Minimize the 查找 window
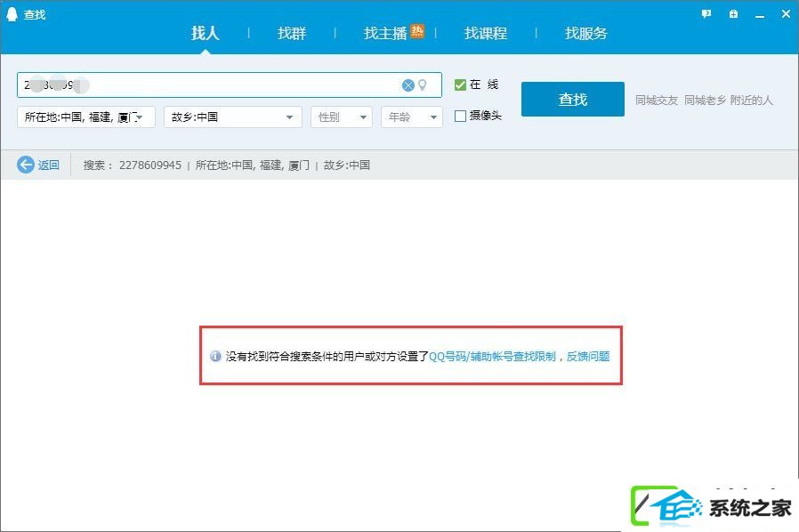This screenshot has height=532, width=799. click(x=760, y=15)
